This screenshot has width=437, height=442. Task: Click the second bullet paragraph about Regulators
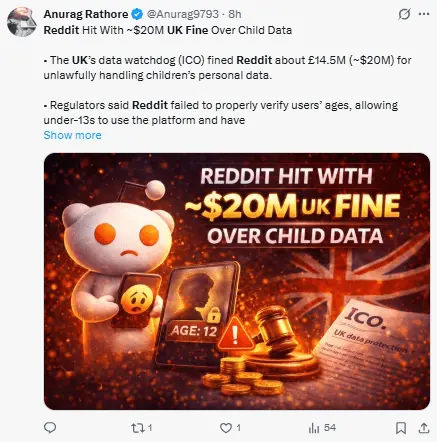(x=221, y=113)
